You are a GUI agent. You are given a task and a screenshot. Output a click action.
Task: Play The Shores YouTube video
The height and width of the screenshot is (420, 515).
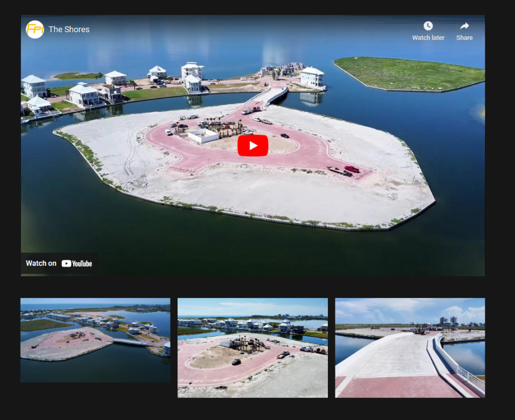point(252,145)
